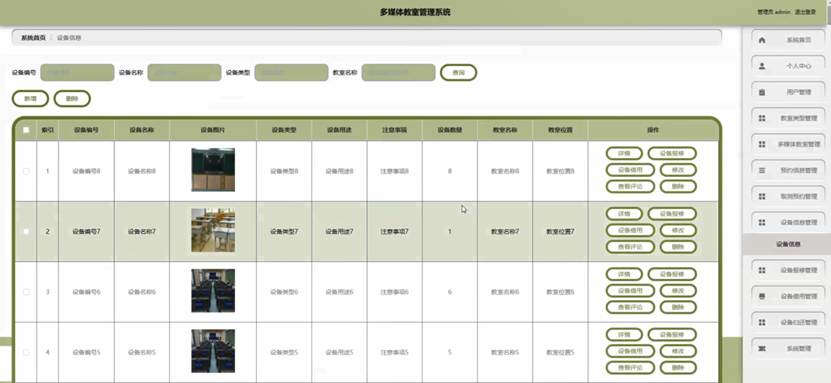Open 用户管理 icon in sidebar
This screenshot has width=831, height=383.
click(x=762, y=92)
